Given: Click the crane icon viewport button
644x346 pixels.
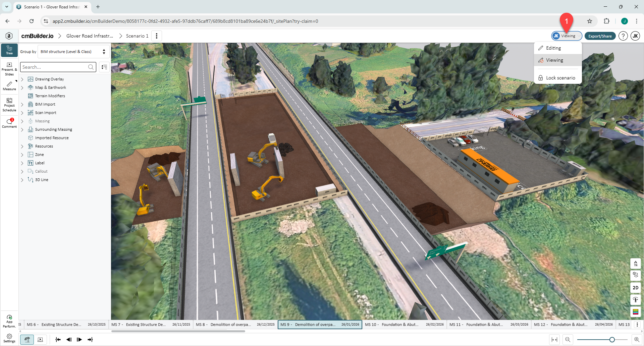Looking at the screenshot, I should pyautogui.click(x=636, y=300).
